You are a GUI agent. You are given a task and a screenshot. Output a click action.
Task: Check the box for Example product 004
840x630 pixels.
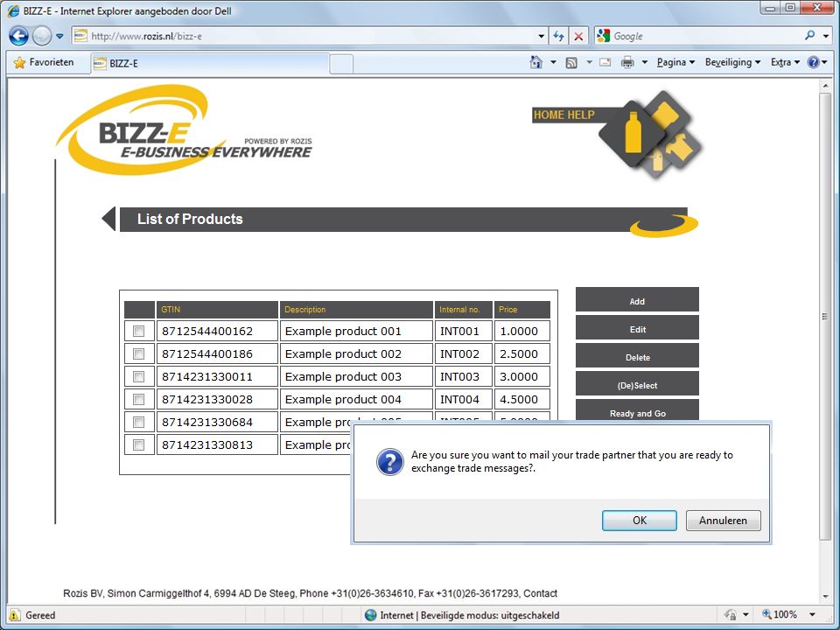(x=139, y=400)
